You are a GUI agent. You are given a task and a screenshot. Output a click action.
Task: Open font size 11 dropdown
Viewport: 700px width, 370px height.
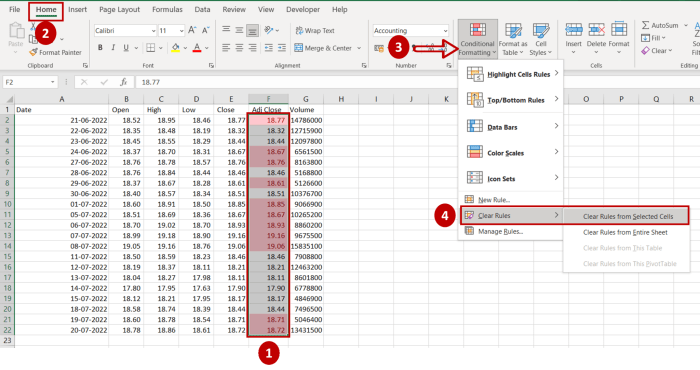pyautogui.click(x=181, y=31)
